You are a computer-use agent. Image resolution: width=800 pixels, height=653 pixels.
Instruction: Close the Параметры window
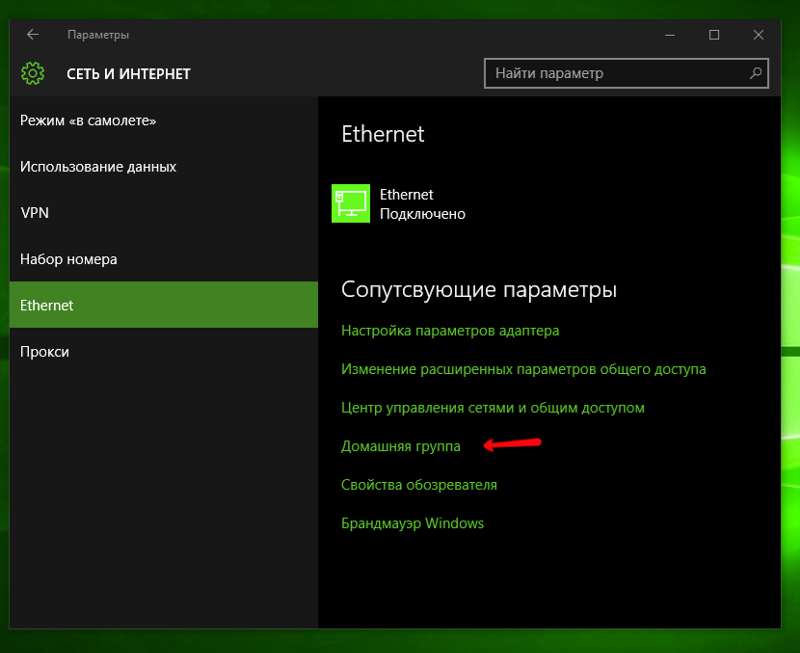click(x=759, y=35)
